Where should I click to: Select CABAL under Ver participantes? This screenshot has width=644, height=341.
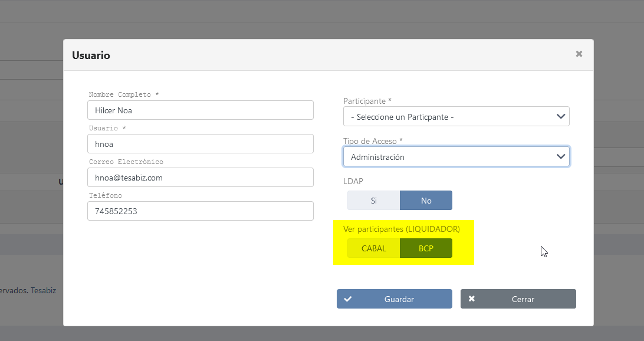(x=373, y=248)
